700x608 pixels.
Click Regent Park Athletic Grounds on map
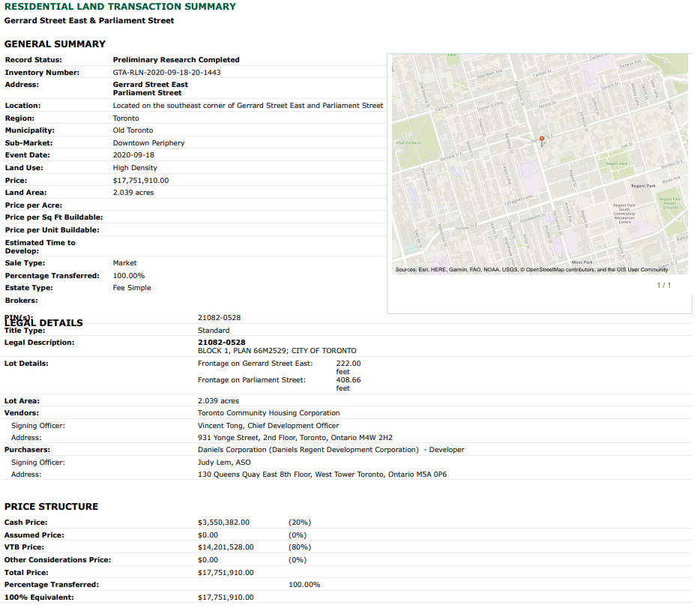click(670, 204)
